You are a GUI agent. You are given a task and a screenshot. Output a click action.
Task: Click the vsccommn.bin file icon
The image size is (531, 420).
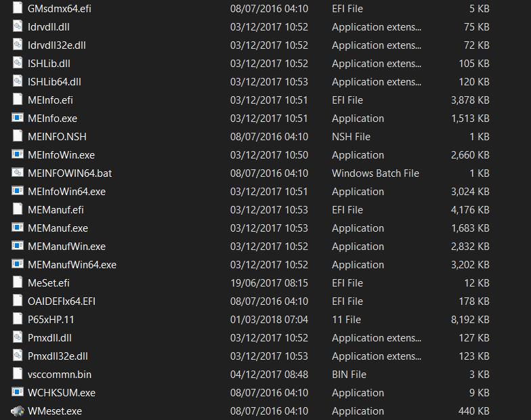[x=18, y=375]
